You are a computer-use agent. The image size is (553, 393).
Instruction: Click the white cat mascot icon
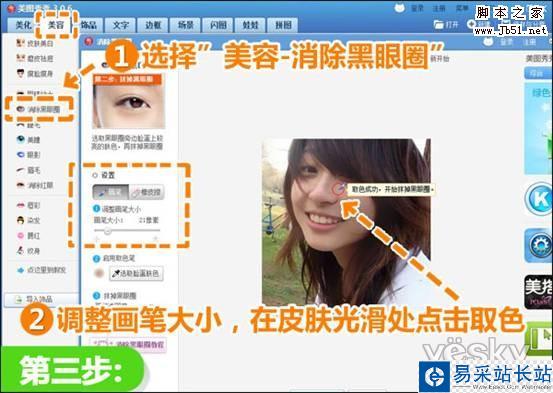coord(399,8)
